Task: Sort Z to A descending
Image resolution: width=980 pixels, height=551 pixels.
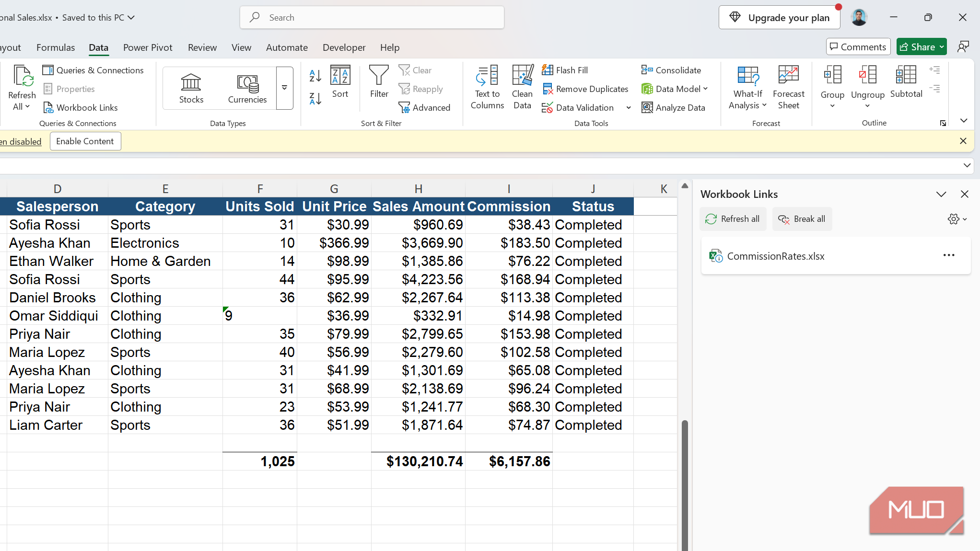Action: pos(315,99)
